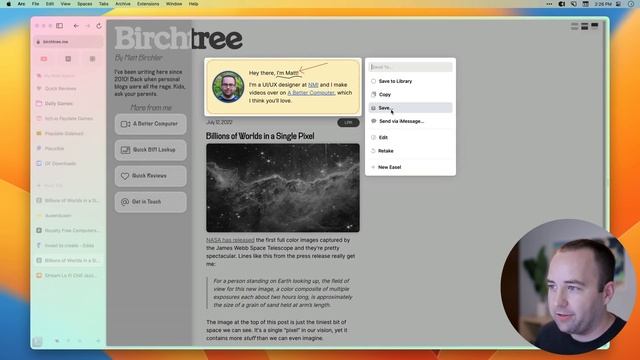
Task: Select the Dream Lo Fi Chill Jazz tab
Action: 68,276
